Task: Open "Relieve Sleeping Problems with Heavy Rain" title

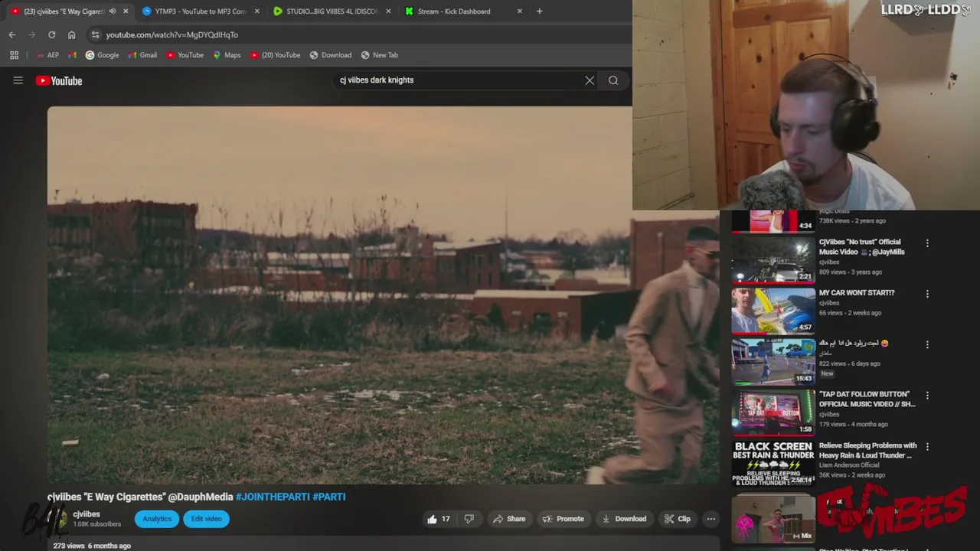Action: [867, 450]
